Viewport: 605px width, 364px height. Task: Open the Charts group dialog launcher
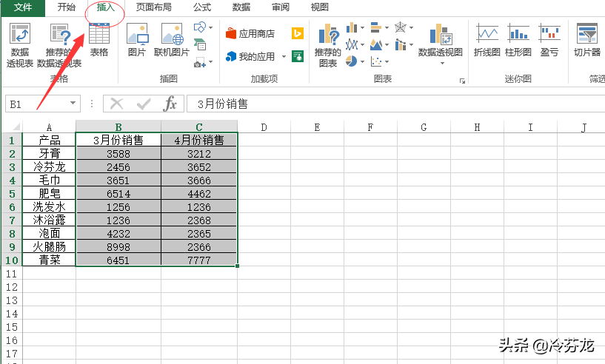[462, 81]
